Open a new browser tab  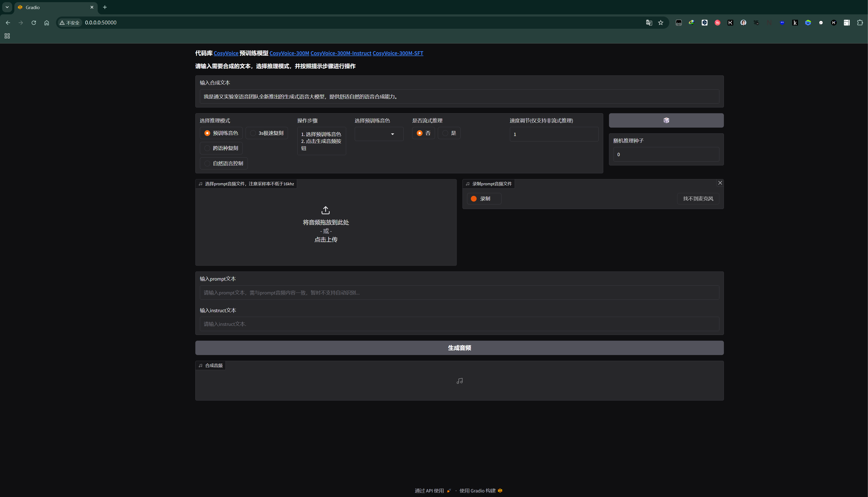pyautogui.click(x=105, y=7)
